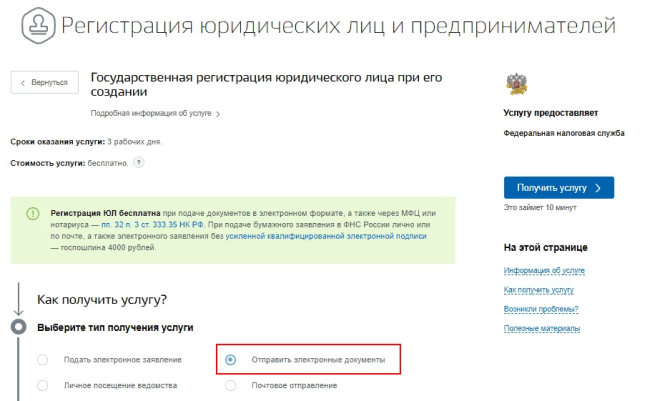Click the Federal Tax Service emblem
Viewport: 660px width, 401px height.
[516, 84]
